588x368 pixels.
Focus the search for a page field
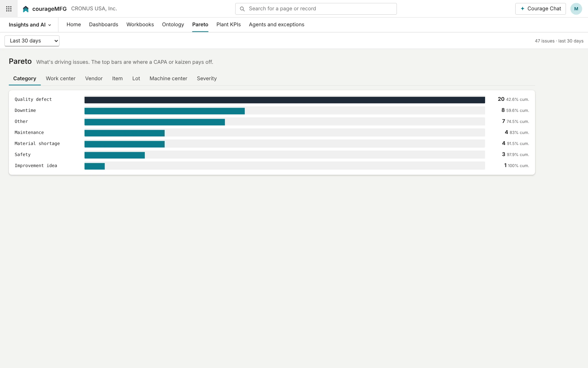coord(316,9)
